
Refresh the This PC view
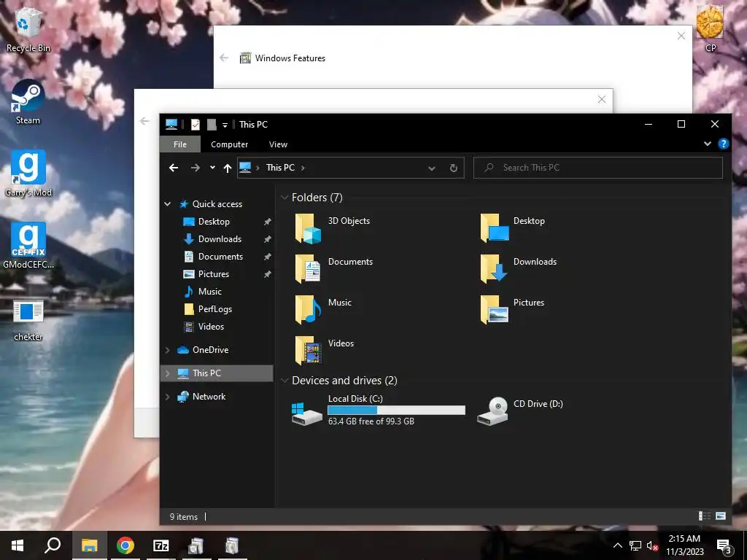454,168
